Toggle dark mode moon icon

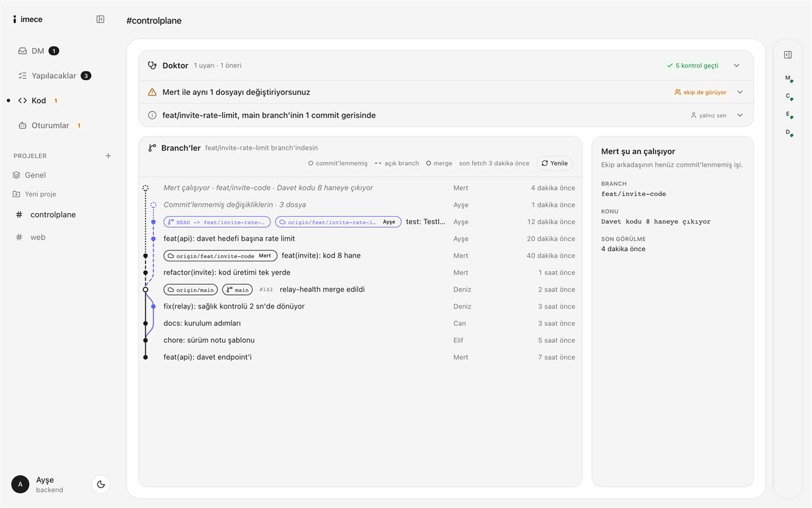[x=101, y=484]
